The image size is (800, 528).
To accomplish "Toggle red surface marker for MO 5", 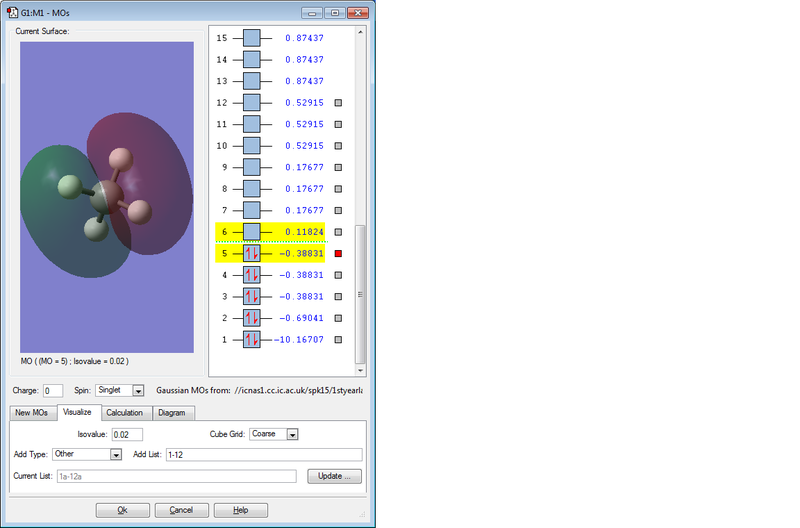I will (338, 254).
